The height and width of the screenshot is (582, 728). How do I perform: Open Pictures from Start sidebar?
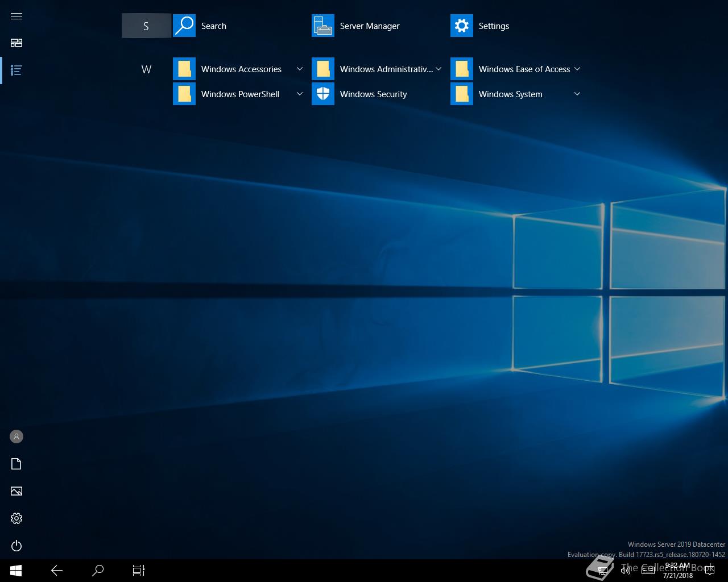point(16,491)
